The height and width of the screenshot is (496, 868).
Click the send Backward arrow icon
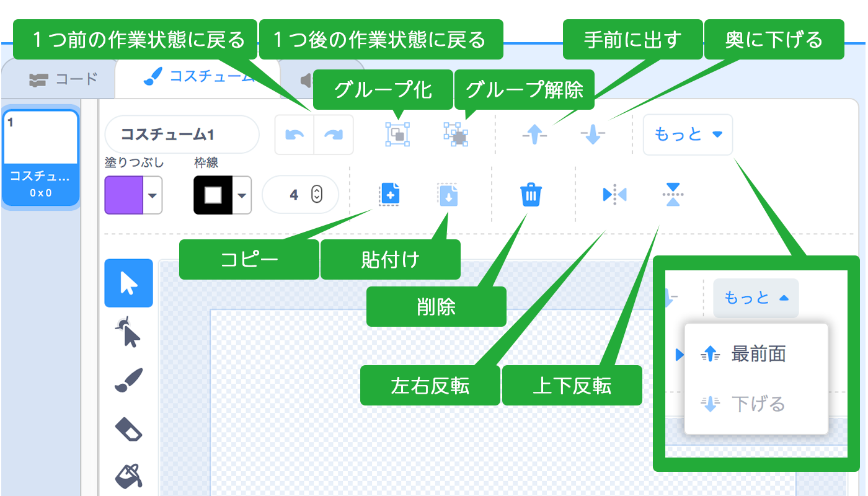click(592, 135)
